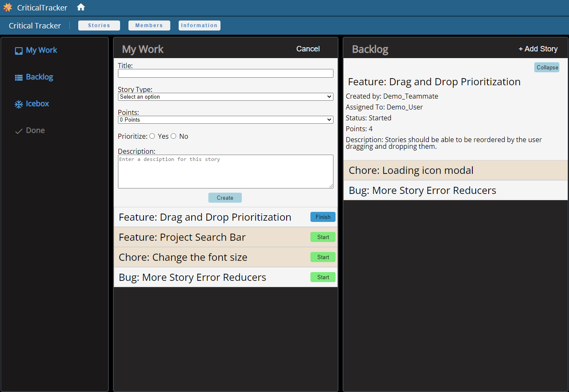Screen dimensions: 569x392
Task: Select the Icebox snowflake icon
Action: click(18, 104)
